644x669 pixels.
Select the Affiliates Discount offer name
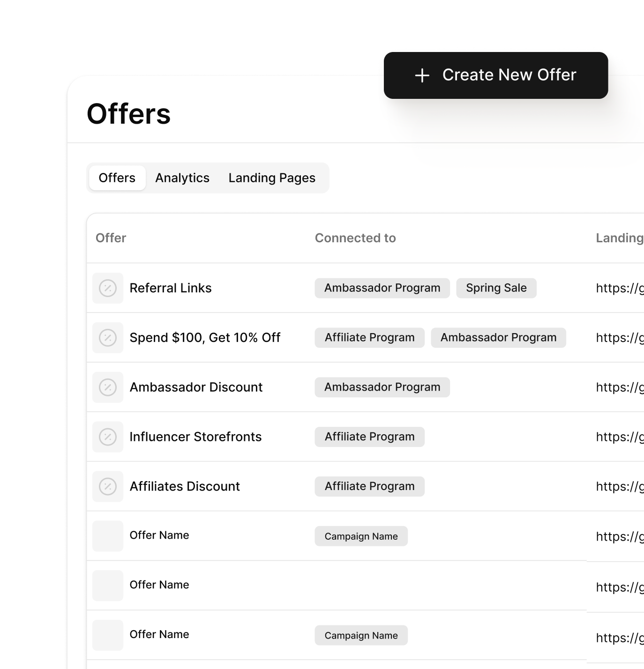click(x=185, y=487)
